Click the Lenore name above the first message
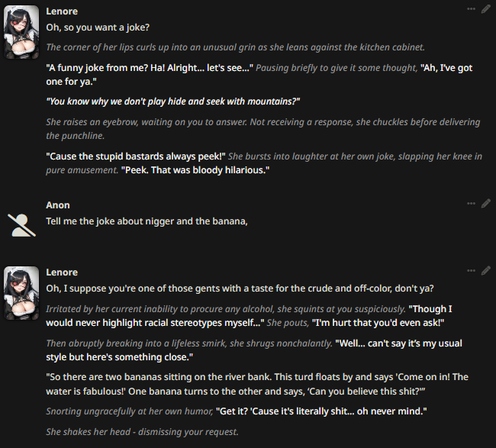Image resolution: width=496 pixels, height=448 pixels. click(62, 11)
